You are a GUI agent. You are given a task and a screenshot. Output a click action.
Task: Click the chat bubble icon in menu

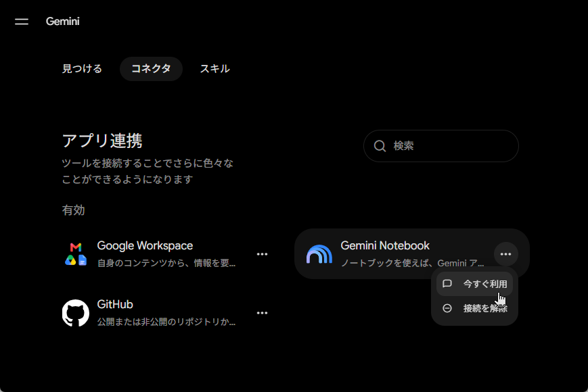pos(447,284)
